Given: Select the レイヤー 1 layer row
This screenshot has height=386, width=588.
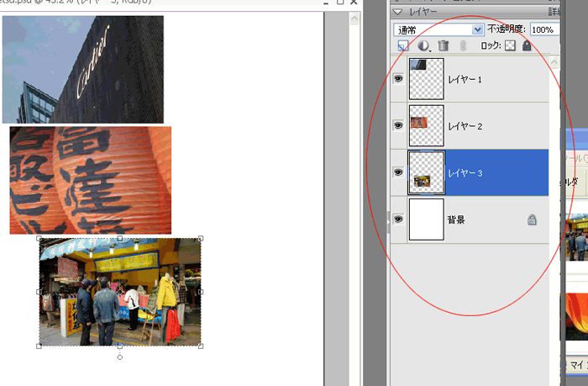Looking at the screenshot, I should pos(496,78).
